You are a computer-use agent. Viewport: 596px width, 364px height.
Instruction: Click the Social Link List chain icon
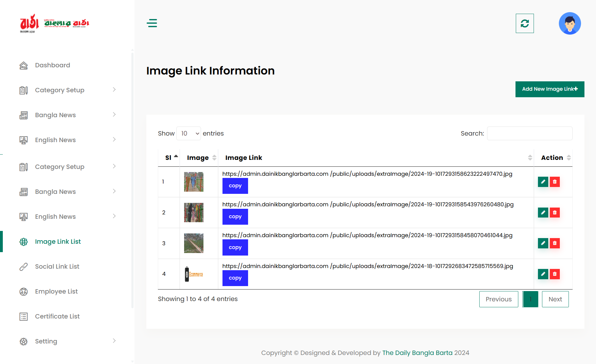coord(24,266)
